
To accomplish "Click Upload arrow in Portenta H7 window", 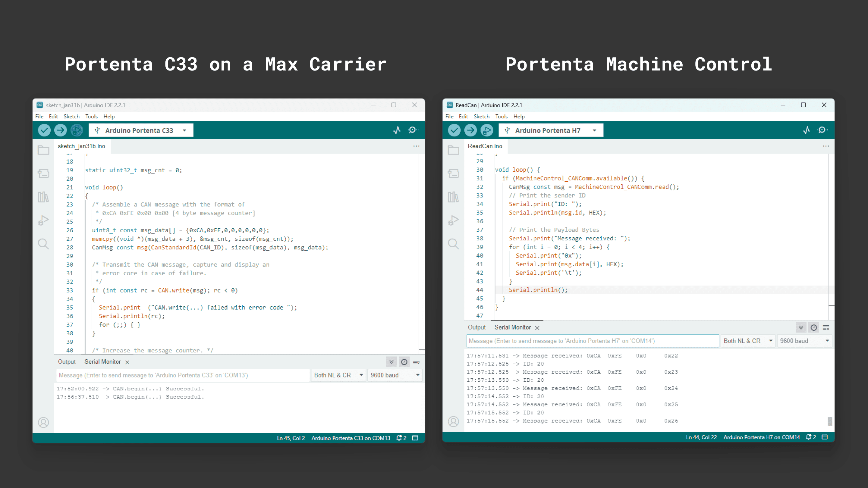I will click(x=470, y=130).
